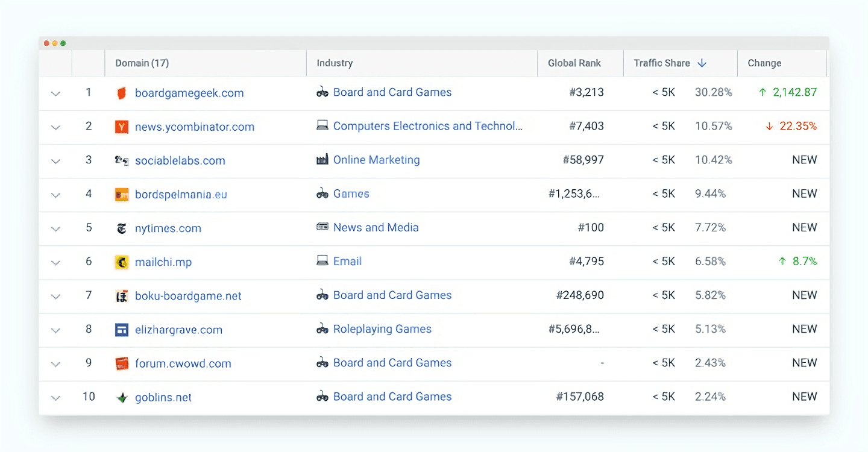Click the mailchi.mp favicon
Image resolution: width=868 pixels, height=452 pixels.
[122, 262]
